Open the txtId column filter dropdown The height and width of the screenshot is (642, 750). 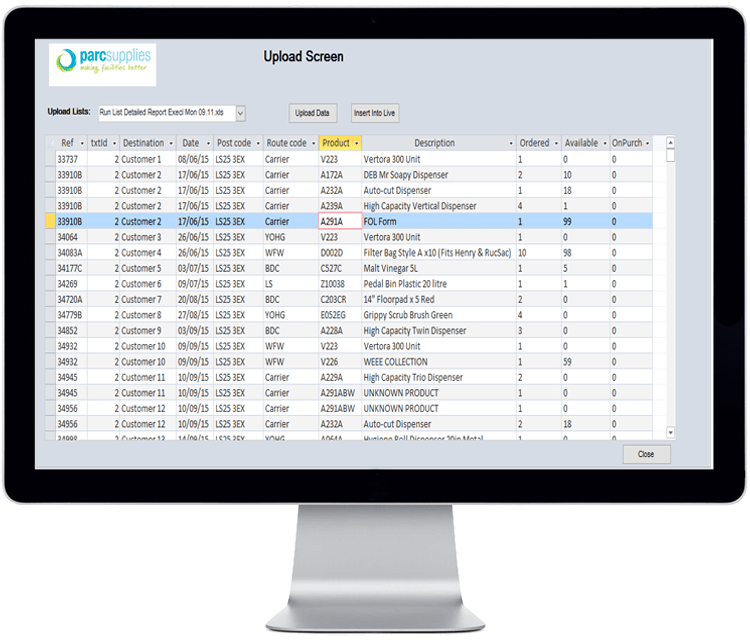pyautogui.click(x=114, y=144)
